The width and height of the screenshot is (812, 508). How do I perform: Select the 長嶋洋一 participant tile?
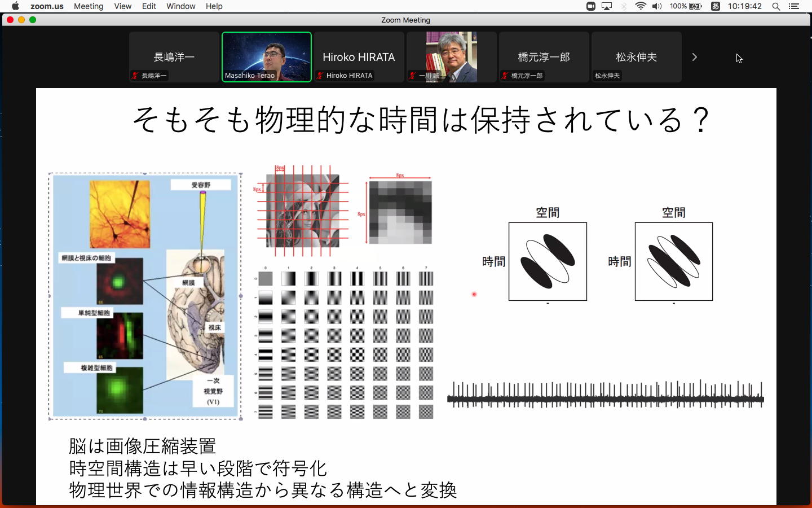pos(174,57)
